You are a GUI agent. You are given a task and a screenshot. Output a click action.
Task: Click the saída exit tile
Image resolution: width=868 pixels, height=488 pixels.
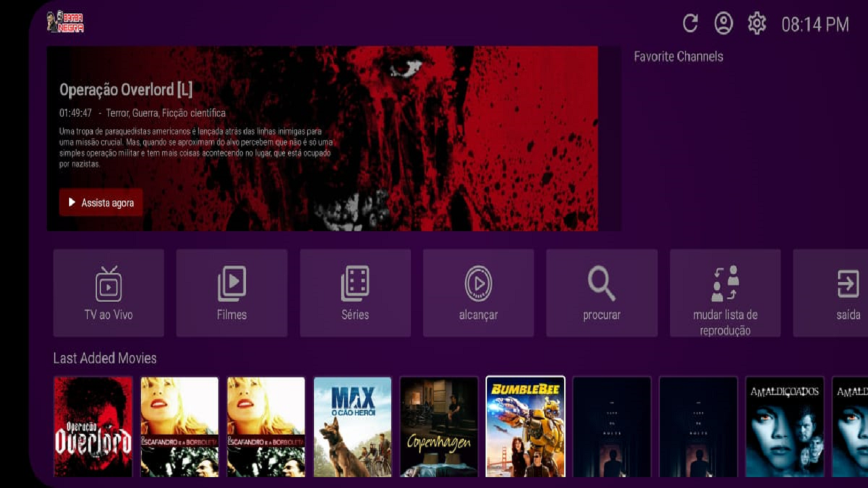831,293
